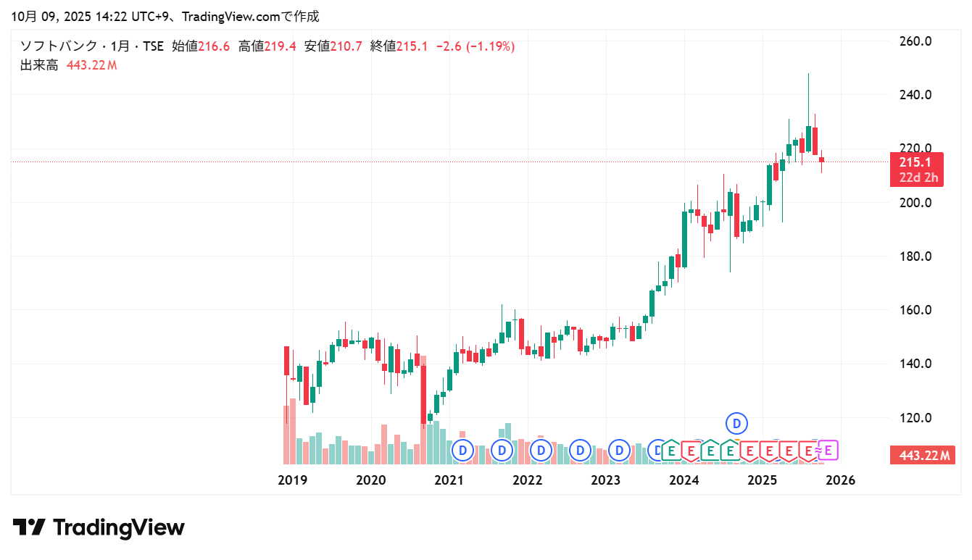Viewport: 972px width, 560px height.
Task: Click the 260.0 price scale label
Action: pyautogui.click(x=914, y=41)
